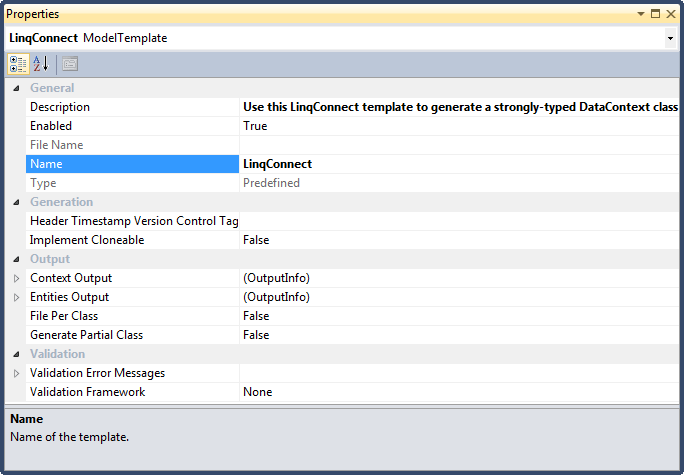Collapse the Output category
The image size is (684, 475).
point(16,259)
